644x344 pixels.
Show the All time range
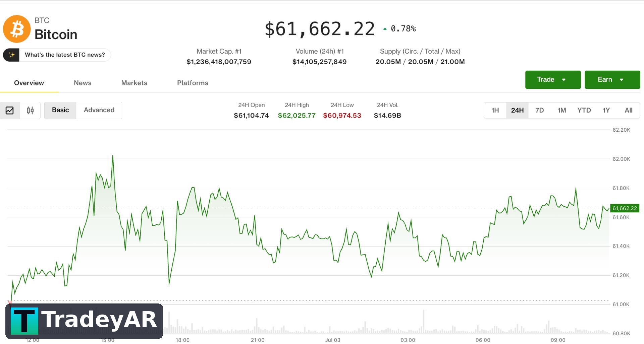click(x=629, y=110)
